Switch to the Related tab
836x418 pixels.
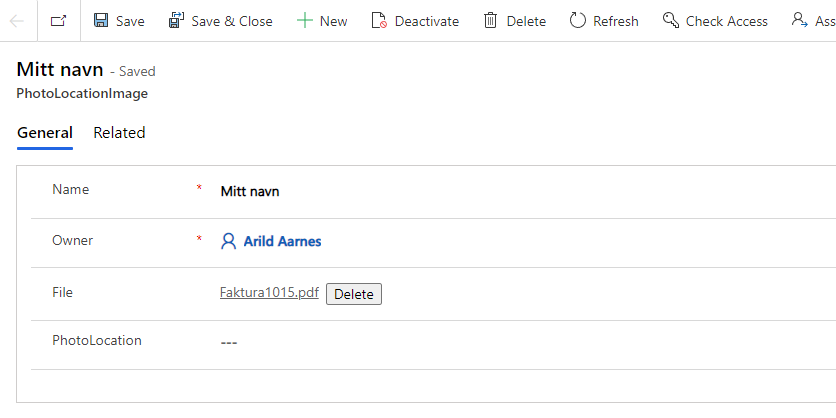click(x=119, y=133)
